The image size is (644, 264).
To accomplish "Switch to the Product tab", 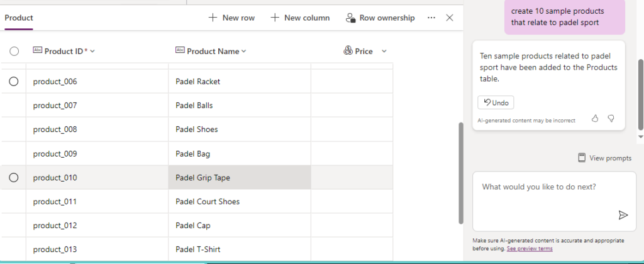I will point(19,18).
